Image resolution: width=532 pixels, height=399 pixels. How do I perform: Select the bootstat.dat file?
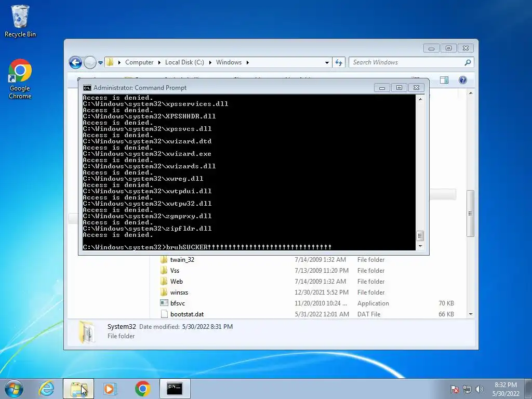coord(307,314)
